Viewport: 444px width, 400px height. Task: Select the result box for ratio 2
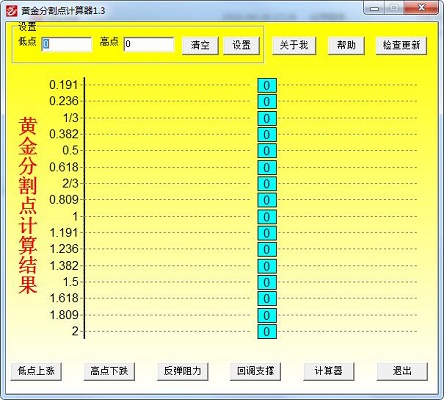coord(267,332)
